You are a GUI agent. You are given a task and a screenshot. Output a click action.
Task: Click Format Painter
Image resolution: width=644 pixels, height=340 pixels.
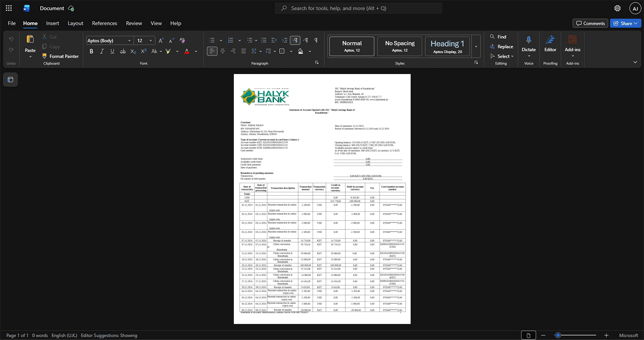[x=60, y=56]
